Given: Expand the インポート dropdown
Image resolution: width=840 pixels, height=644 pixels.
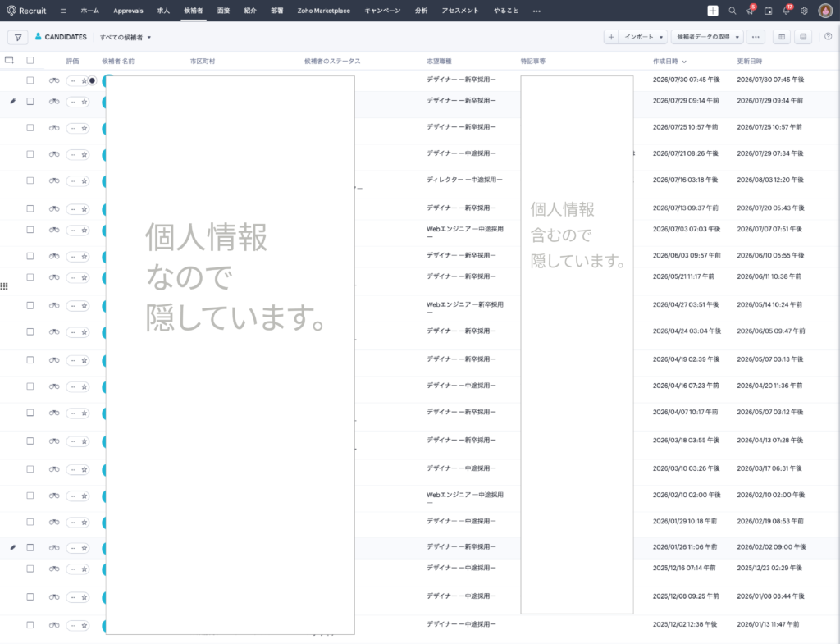Looking at the screenshot, I should coord(661,37).
